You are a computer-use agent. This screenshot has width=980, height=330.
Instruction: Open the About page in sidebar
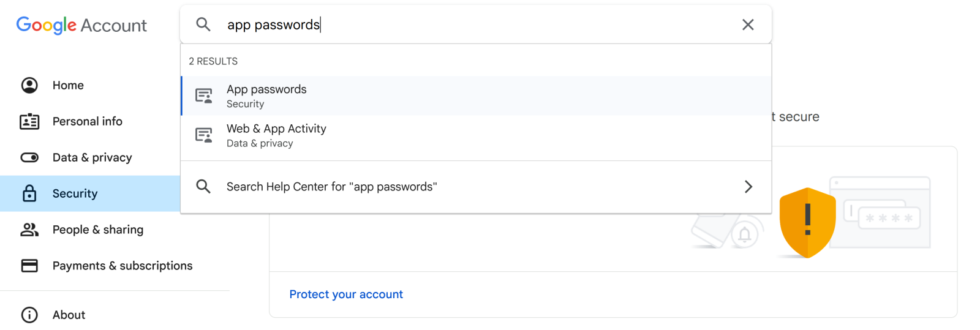69,315
